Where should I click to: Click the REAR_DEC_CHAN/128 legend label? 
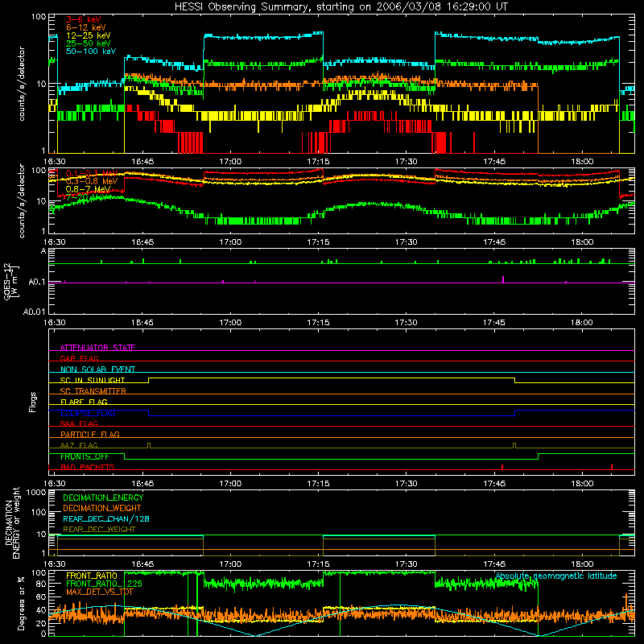pos(106,518)
